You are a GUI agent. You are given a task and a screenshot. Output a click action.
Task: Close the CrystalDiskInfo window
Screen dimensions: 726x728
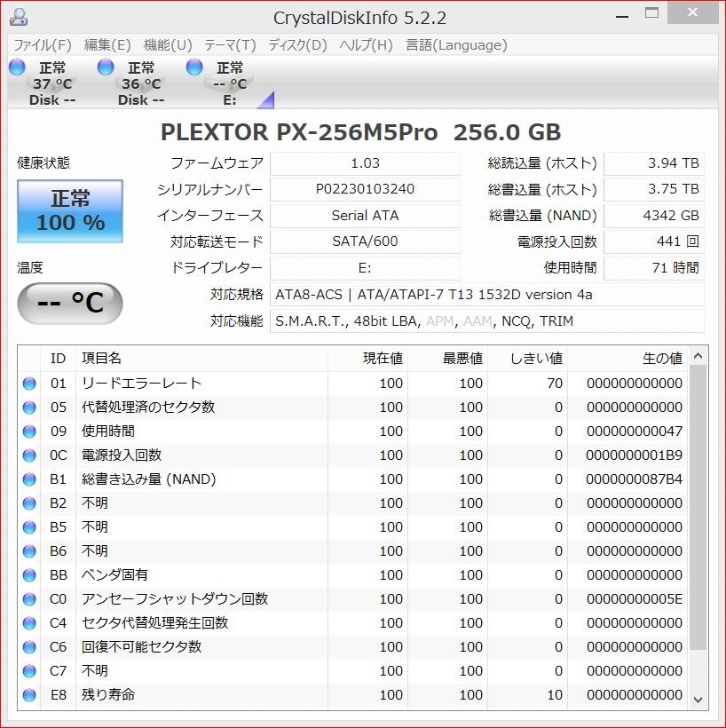coord(692,12)
